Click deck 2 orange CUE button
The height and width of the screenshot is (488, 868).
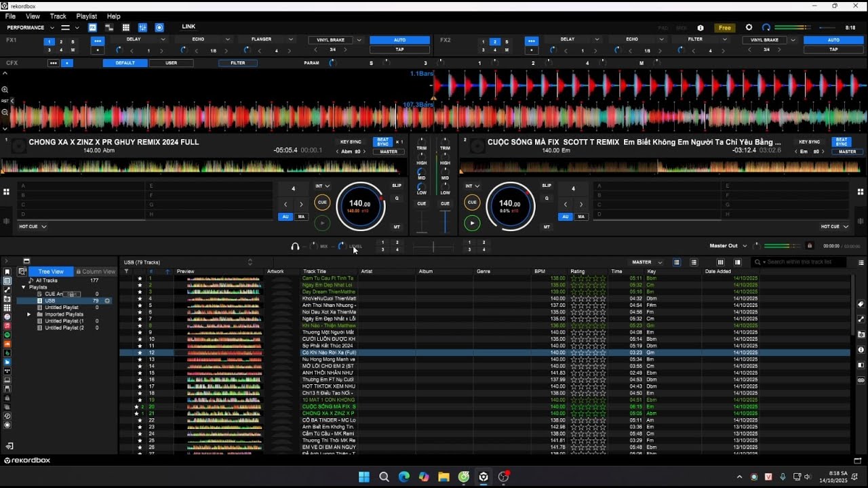473,202
